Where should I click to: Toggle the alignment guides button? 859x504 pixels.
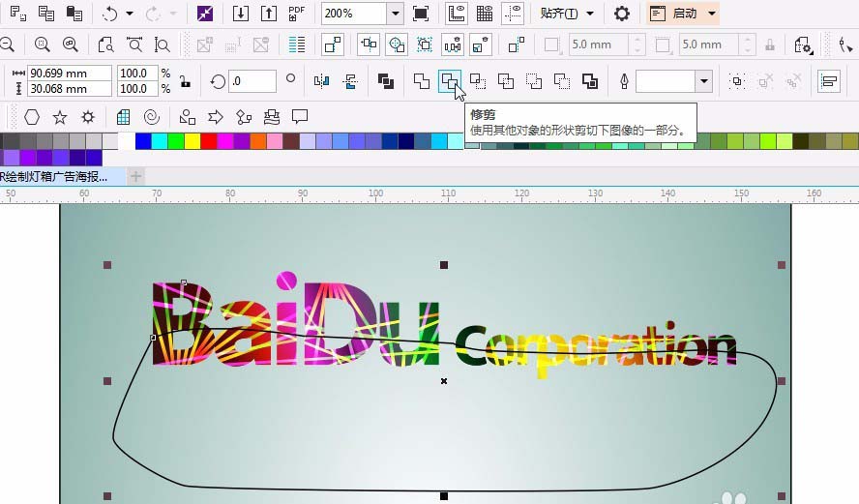tap(369, 44)
